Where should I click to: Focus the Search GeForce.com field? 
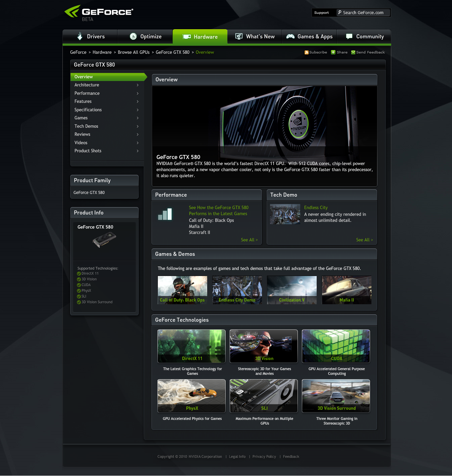click(x=363, y=13)
